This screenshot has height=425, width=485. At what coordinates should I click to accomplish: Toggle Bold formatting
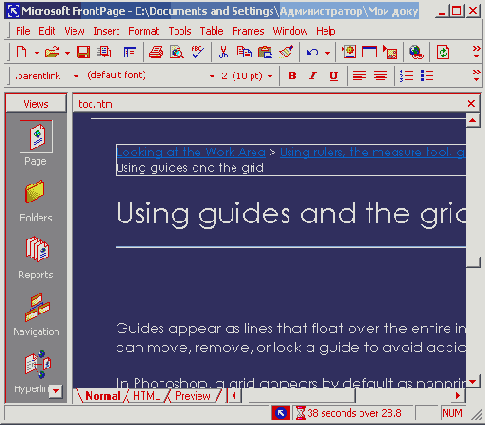point(292,76)
